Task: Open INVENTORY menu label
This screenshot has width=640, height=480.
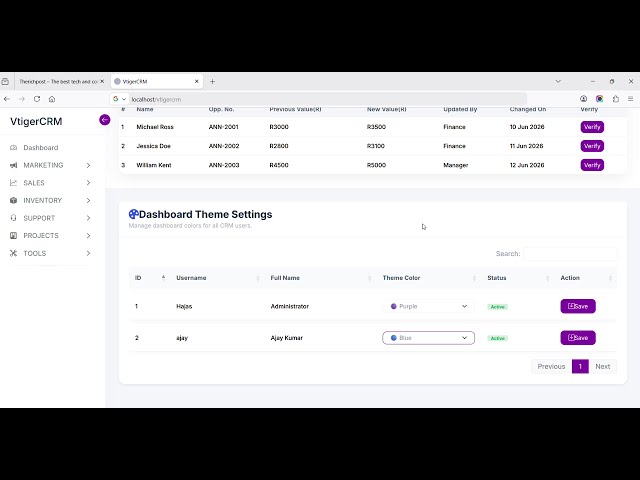Action: point(42,200)
